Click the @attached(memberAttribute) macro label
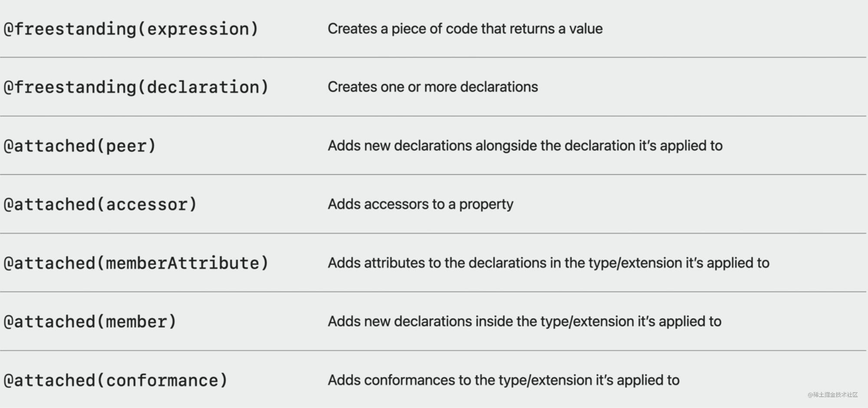The width and height of the screenshot is (868, 408). pos(136,263)
